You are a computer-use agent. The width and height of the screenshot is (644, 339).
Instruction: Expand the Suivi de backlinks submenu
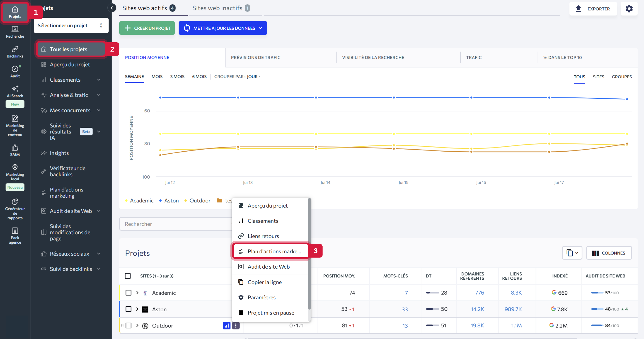click(x=99, y=269)
